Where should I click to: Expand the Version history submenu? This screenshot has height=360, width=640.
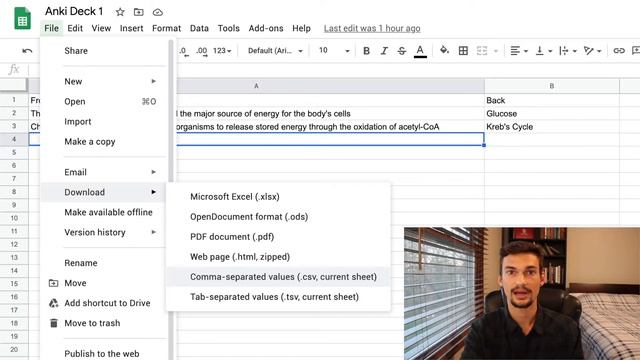(104, 232)
